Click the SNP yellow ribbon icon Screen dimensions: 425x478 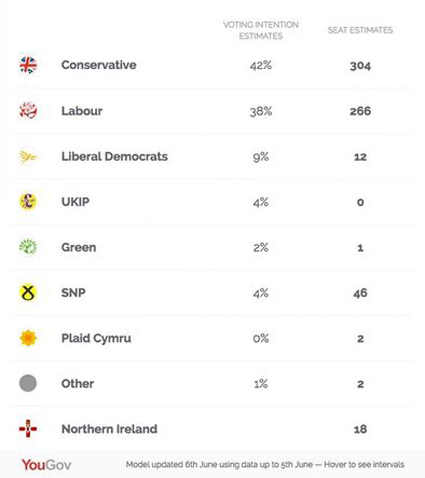click(x=28, y=293)
